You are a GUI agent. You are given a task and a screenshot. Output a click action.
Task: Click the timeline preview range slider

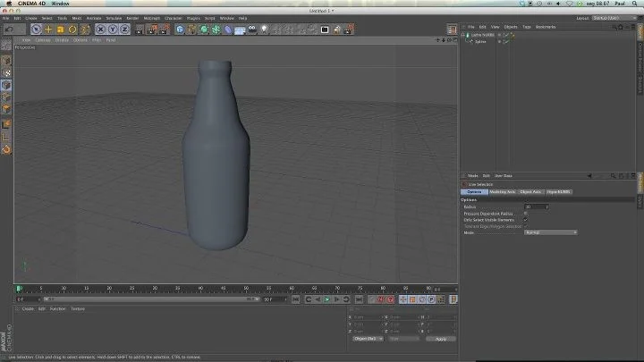[151, 299]
